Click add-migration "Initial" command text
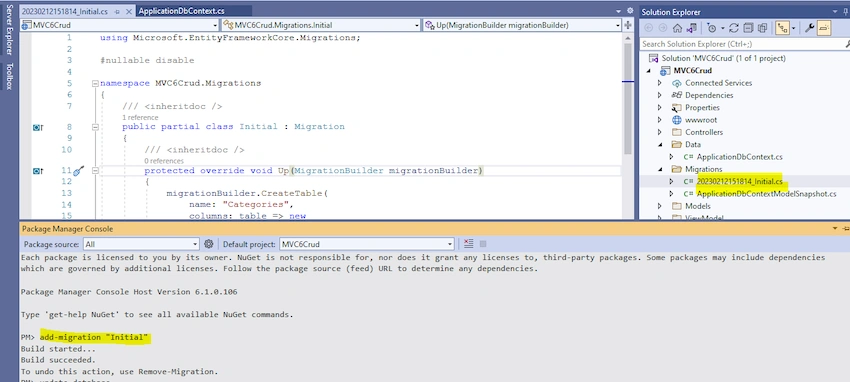The width and height of the screenshot is (850, 382). click(94, 338)
